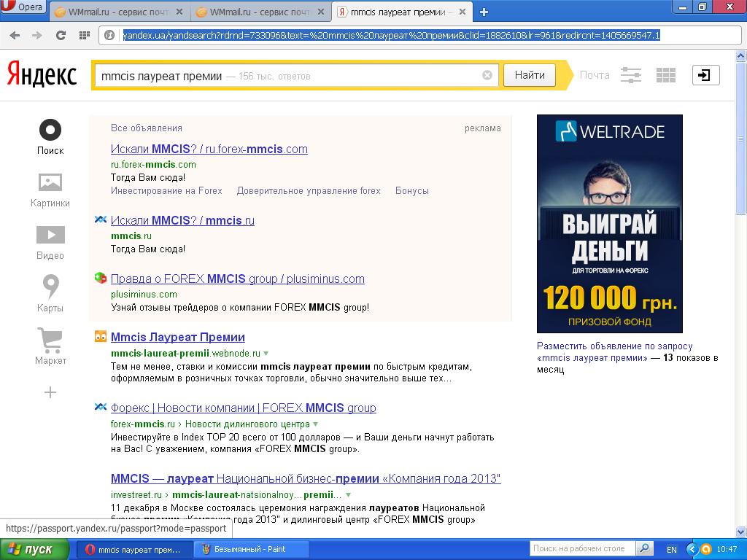The image size is (747, 560).
Task: Open Разместить объявление по запросу link
Action: click(x=614, y=352)
